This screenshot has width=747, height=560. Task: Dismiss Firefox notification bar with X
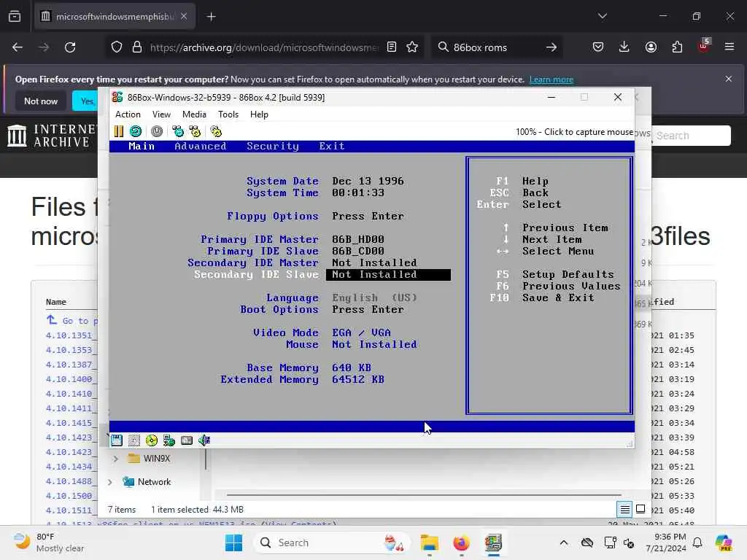click(x=729, y=79)
